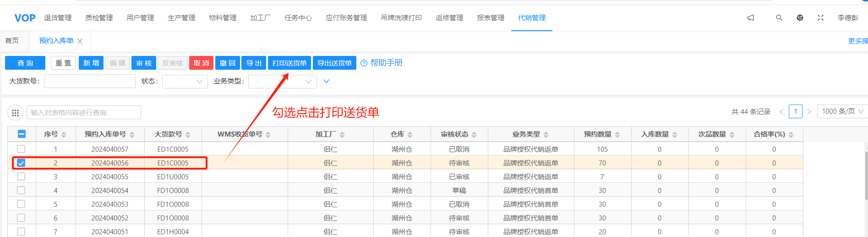Open the 报表管理 menu
The width and height of the screenshot is (868, 237).
click(x=490, y=18)
